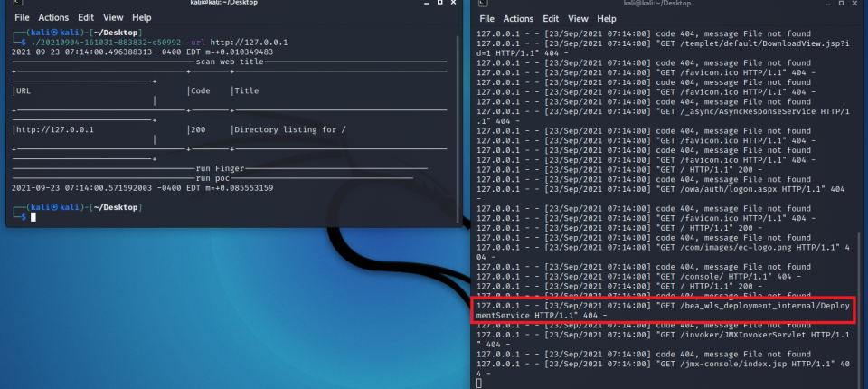Viewport: 868px width, 389px height.
Task: Open Help menu in left terminal
Action: (141, 17)
